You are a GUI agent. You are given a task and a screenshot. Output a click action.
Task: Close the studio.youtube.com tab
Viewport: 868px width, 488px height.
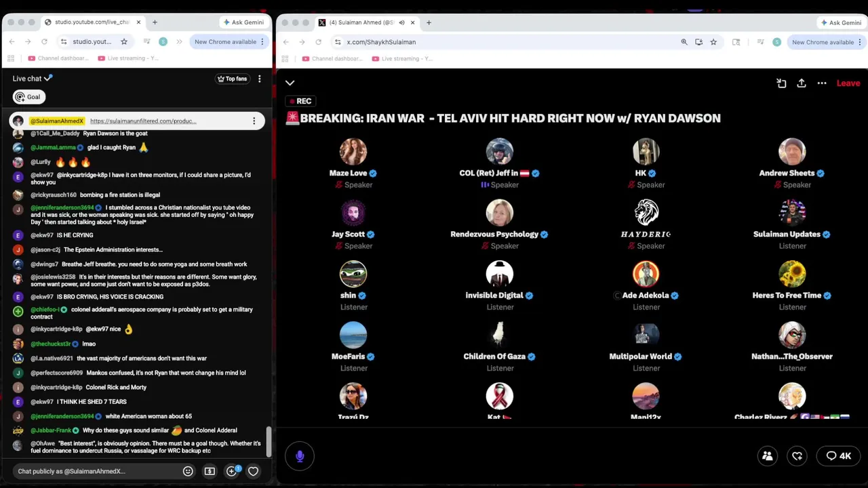tap(138, 22)
